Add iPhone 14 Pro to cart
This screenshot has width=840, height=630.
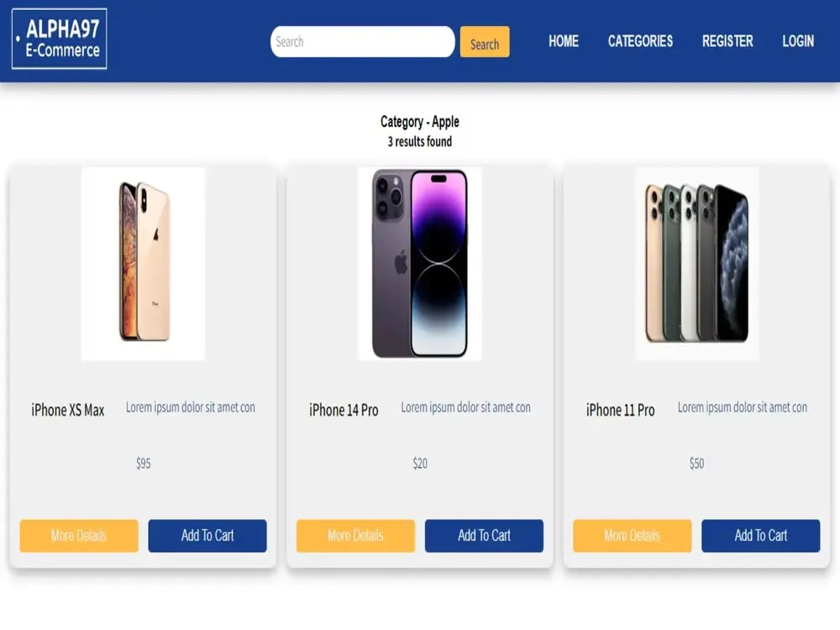(x=485, y=536)
